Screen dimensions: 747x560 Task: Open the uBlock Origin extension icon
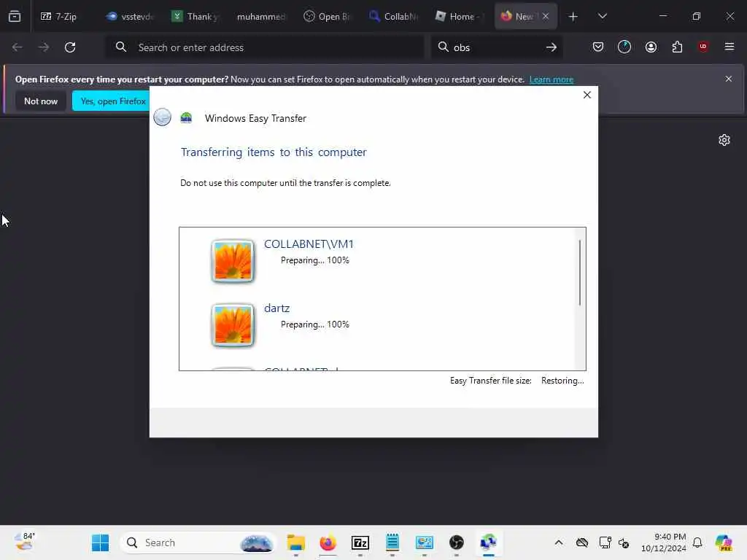(x=703, y=47)
